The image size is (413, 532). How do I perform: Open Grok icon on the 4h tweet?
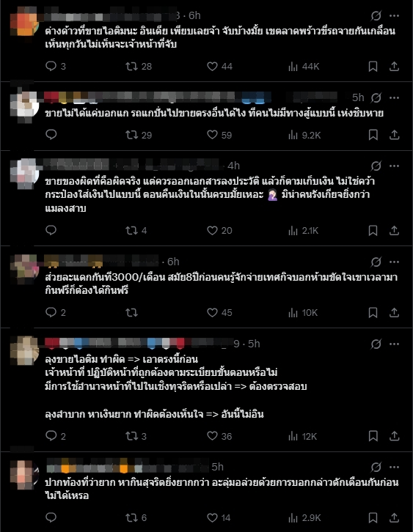(x=376, y=166)
